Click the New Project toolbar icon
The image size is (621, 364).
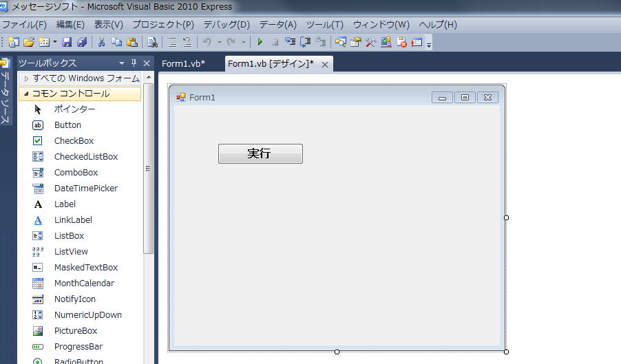tap(14, 42)
